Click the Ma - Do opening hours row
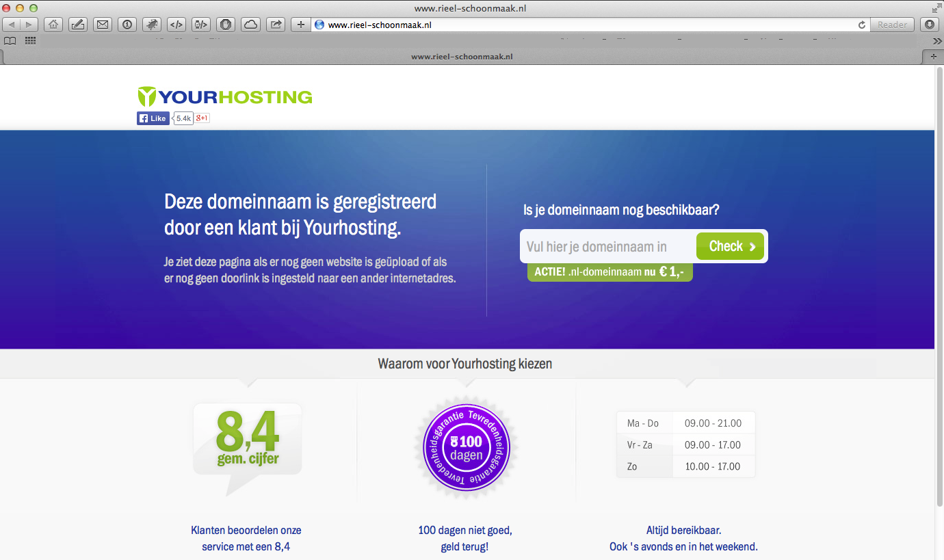 click(x=685, y=423)
